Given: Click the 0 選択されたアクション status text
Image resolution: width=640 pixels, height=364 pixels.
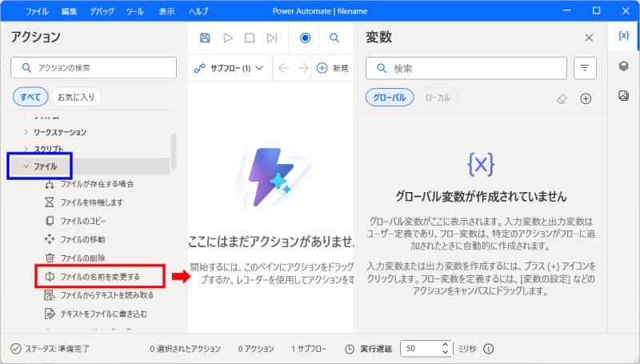Looking at the screenshot, I should tap(186, 349).
